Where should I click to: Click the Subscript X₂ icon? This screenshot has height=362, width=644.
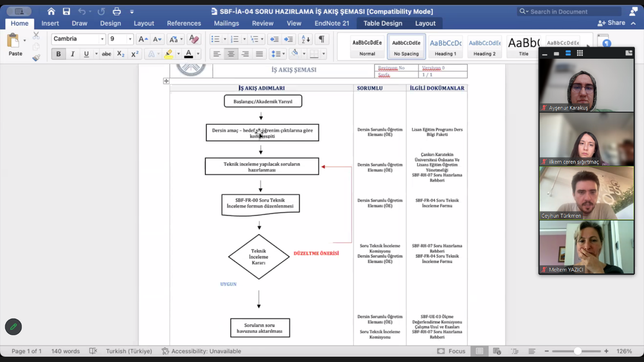coord(121,54)
